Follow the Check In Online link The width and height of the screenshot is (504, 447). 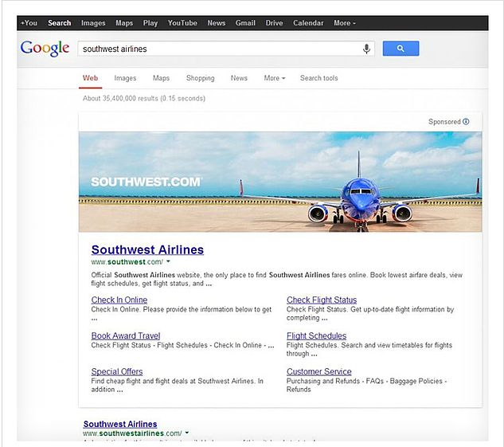119,300
